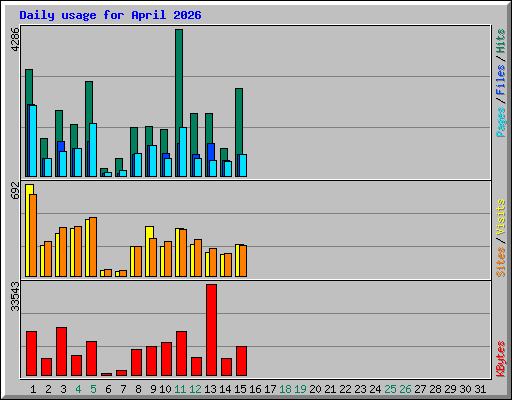
Task: Click day label 22 on the x-axis
Action: coord(345,389)
